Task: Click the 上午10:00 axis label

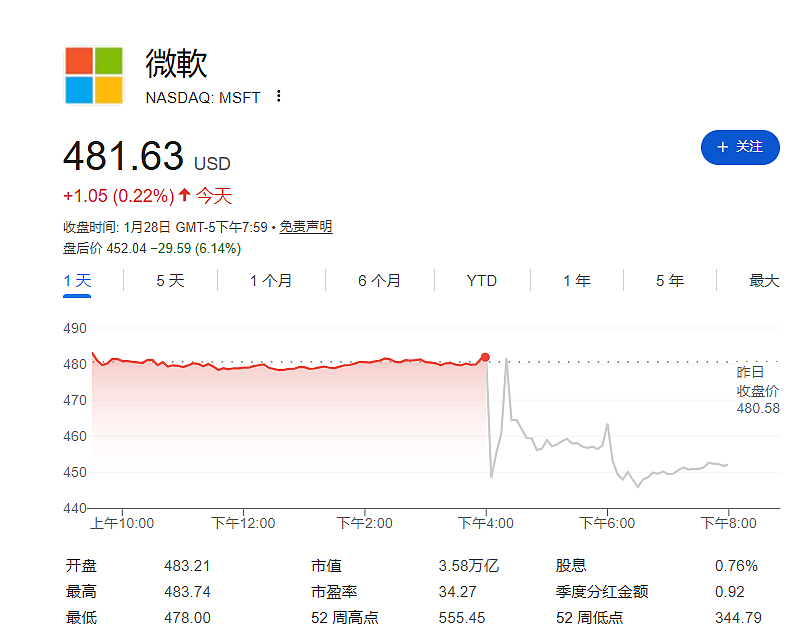Action: click(x=122, y=523)
